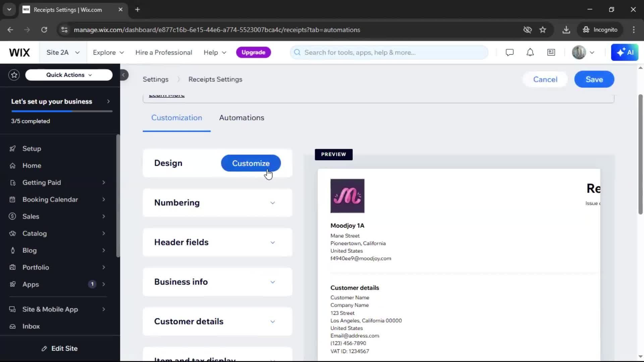The width and height of the screenshot is (644, 362).
Task: Click the Booking Calendar icon
Action: coord(12,199)
